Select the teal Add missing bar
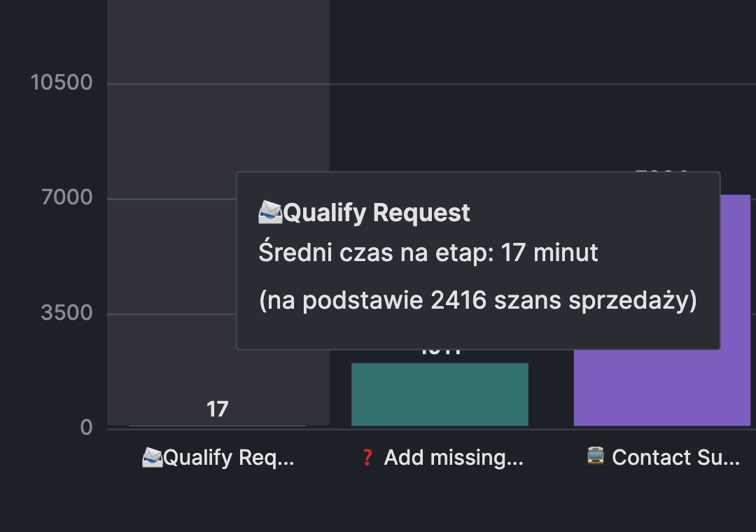Image resolution: width=756 pixels, height=532 pixels. tap(440, 394)
